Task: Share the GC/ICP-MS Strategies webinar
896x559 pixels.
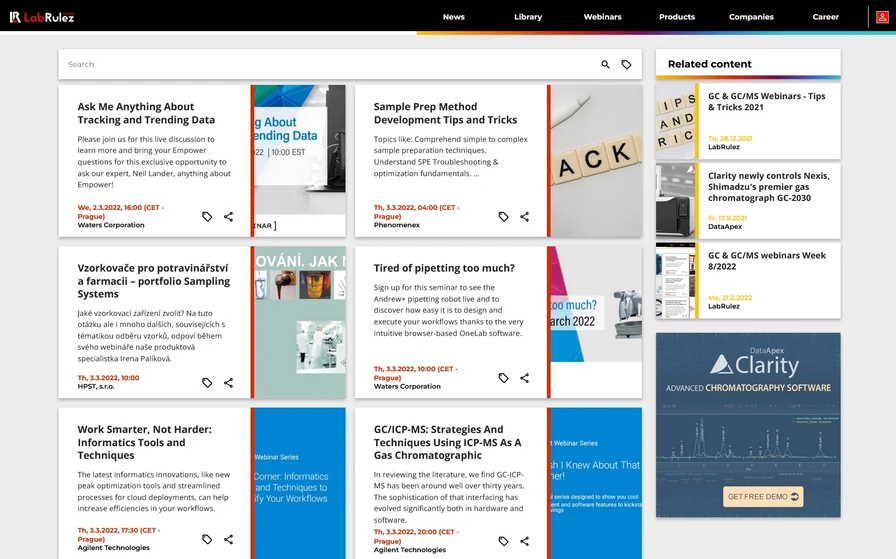Action: point(525,541)
